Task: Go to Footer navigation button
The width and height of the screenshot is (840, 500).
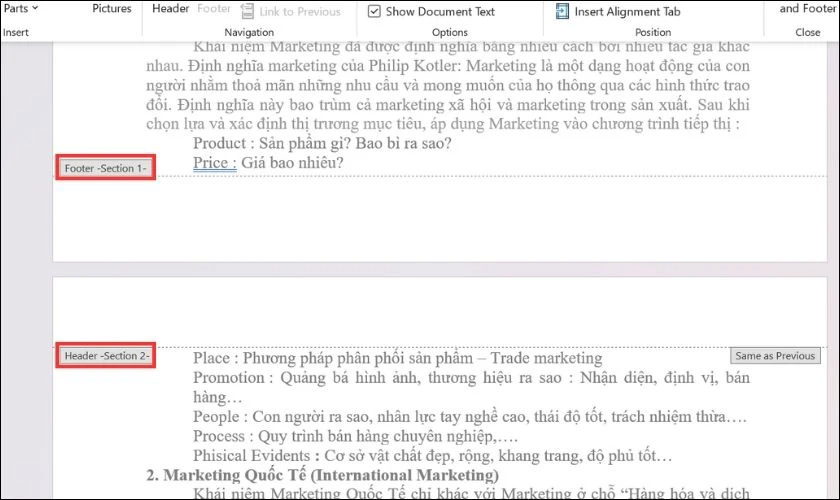Action: (214, 8)
